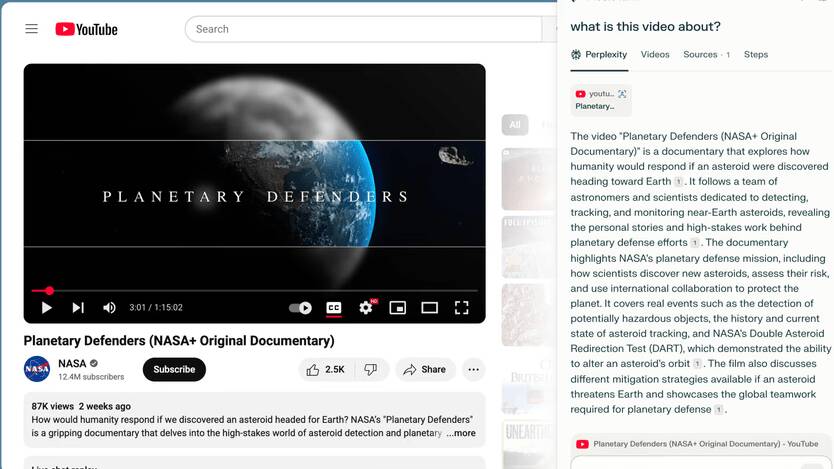
Task: Seek on the red video progress bar
Action: click(x=254, y=291)
